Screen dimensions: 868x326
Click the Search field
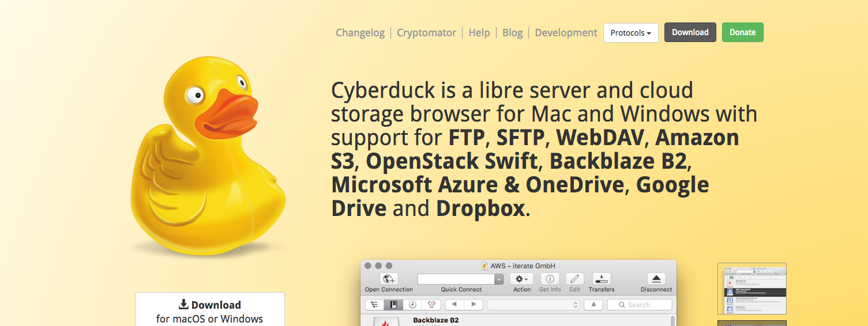pos(640,305)
